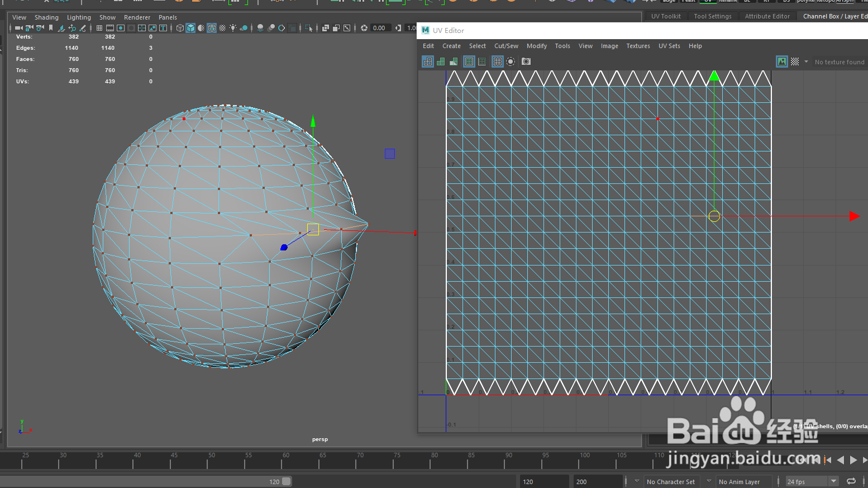Viewport: 868px width, 488px height.
Task: Click the Select Camera icon in viewport toolbar
Action: point(18,28)
